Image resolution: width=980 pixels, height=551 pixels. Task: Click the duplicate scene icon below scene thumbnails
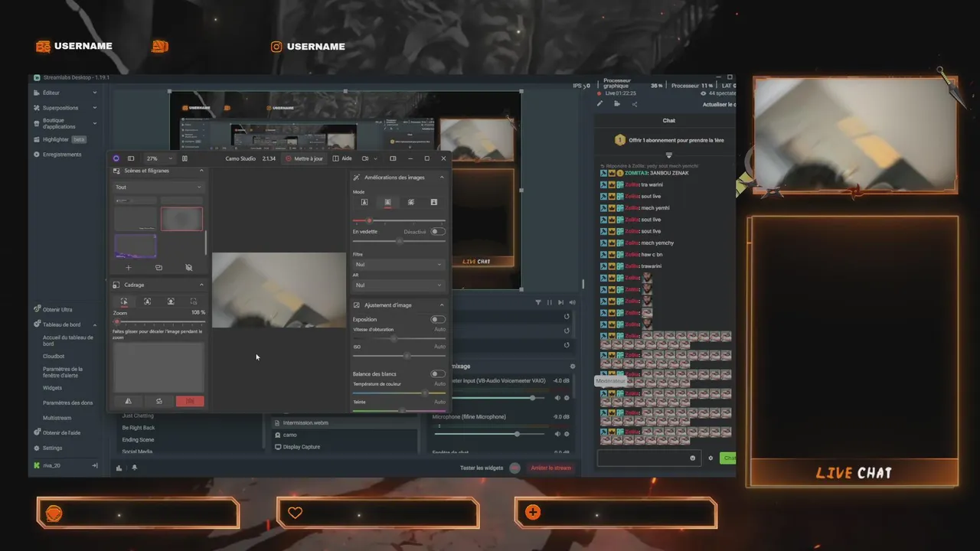point(158,268)
